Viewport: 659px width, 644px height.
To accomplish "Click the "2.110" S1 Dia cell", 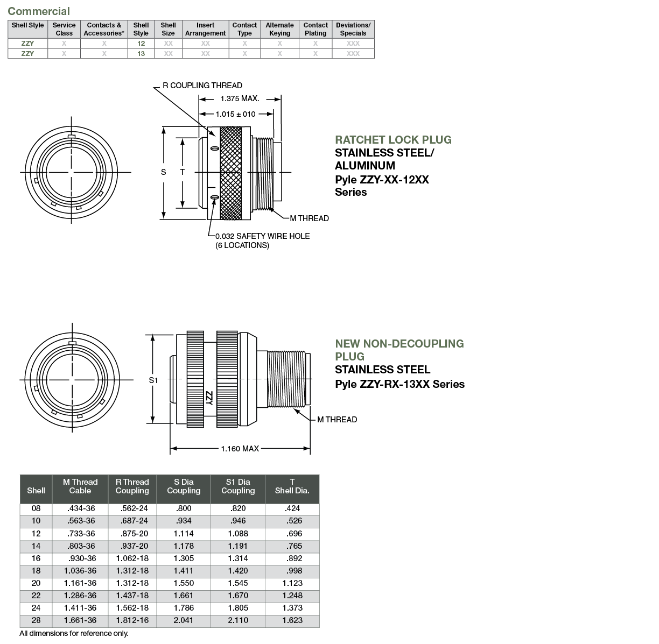I will click(238, 620).
